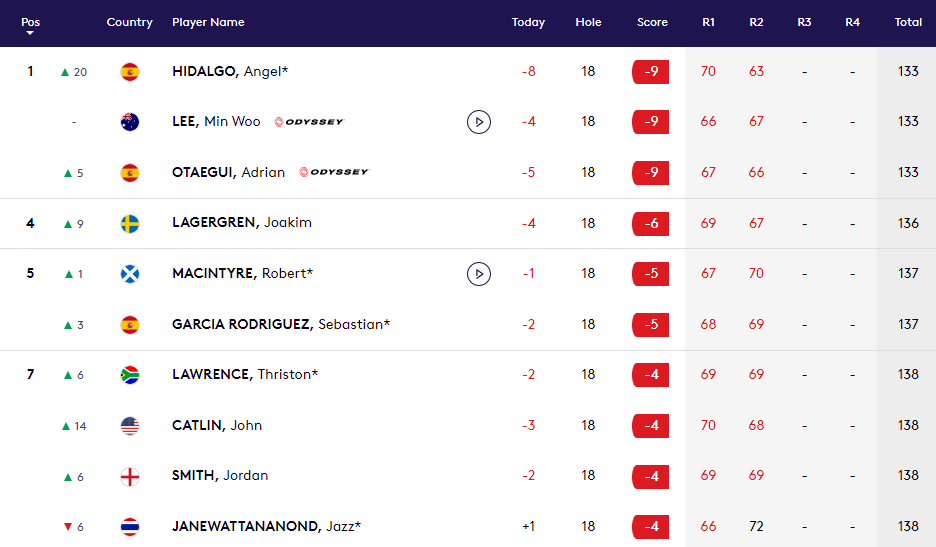The height and width of the screenshot is (547, 936).
Task: Click Australia flag next to Lee, Min Woo
Action: click(x=129, y=122)
